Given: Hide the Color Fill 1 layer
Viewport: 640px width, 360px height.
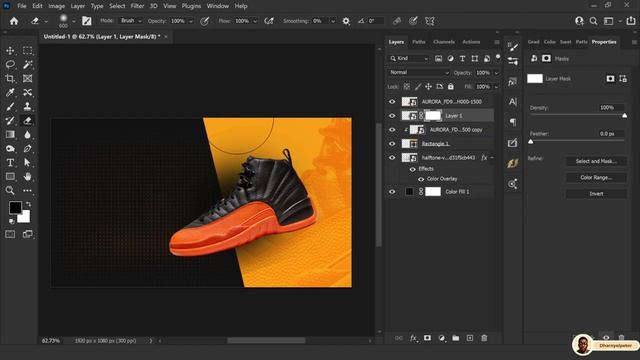Looking at the screenshot, I should pos(392,192).
